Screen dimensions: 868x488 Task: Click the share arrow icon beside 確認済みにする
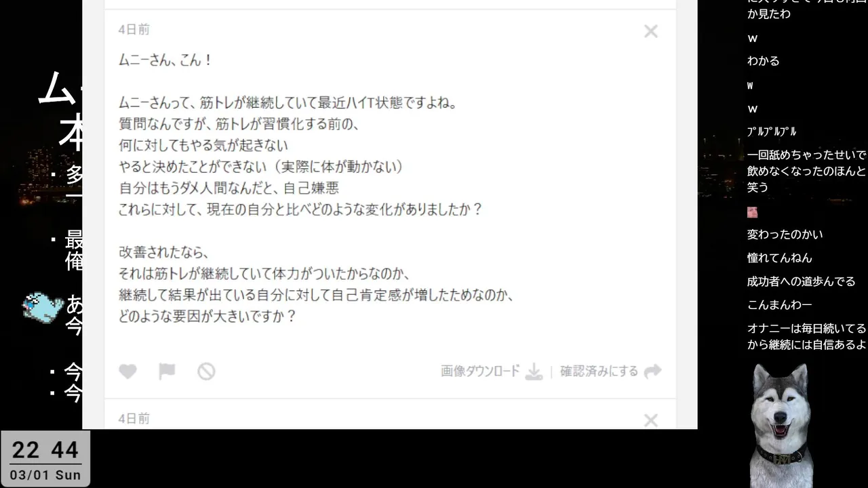click(652, 371)
